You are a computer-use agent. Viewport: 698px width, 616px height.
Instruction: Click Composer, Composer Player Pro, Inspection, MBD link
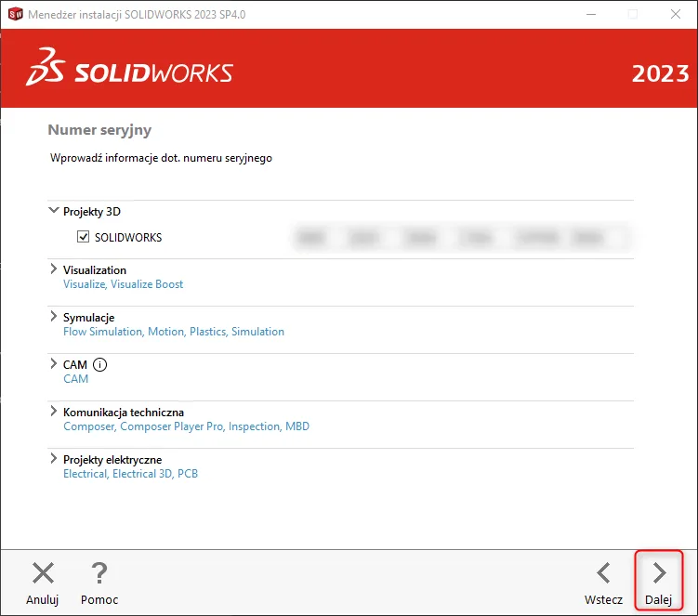(x=186, y=426)
